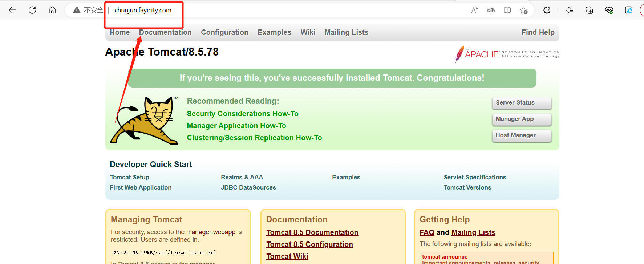Screen dimensions: 644x264
Task: Open the Tomcat Versions link
Action: coord(467,187)
